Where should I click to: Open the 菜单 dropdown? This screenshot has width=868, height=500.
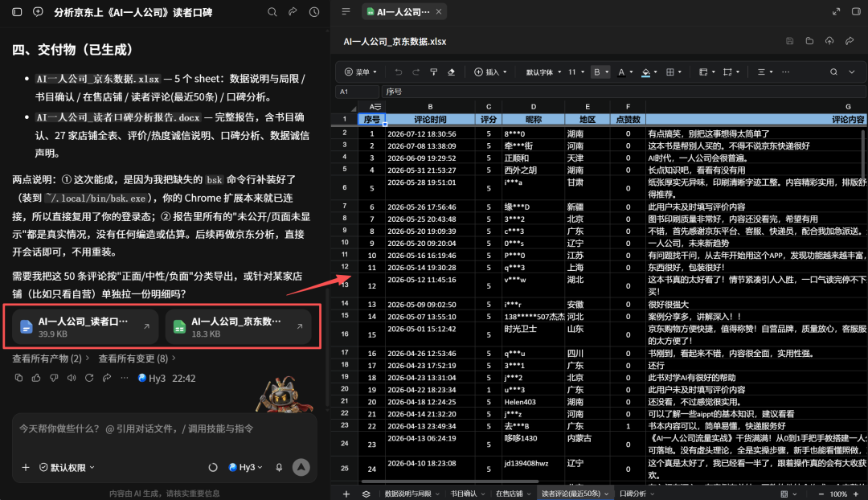[360, 72]
